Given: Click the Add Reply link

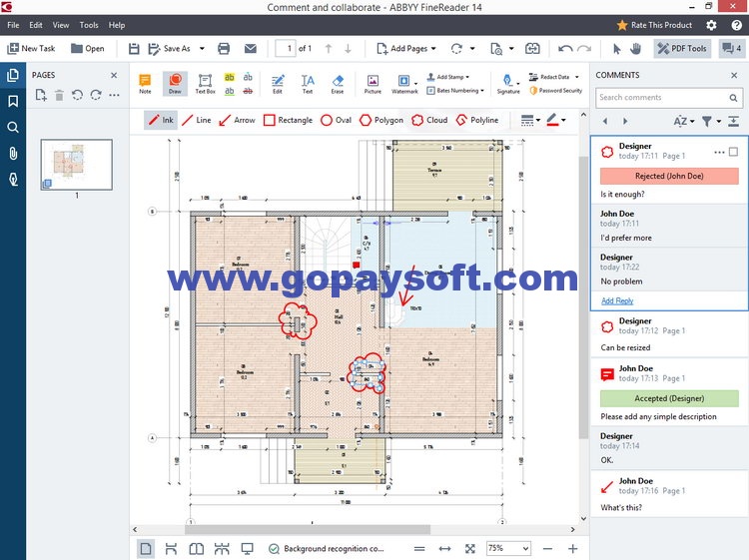Looking at the screenshot, I should pos(617,300).
